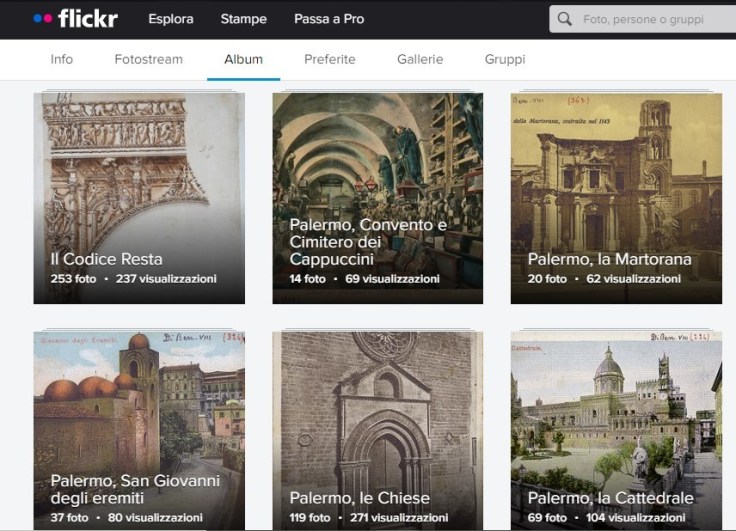Screen dimensions: 736x531
Task: Select the Album tab
Action: pyautogui.click(x=244, y=59)
